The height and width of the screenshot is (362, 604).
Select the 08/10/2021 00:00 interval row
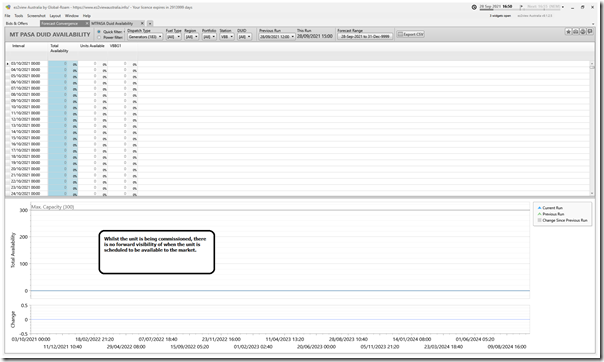25,94
